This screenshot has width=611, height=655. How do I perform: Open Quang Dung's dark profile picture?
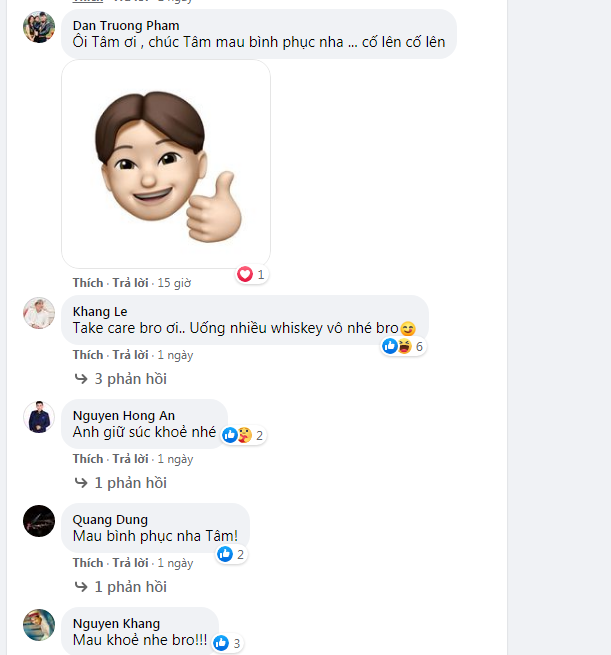pyautogui.click(x=39, y=521)
